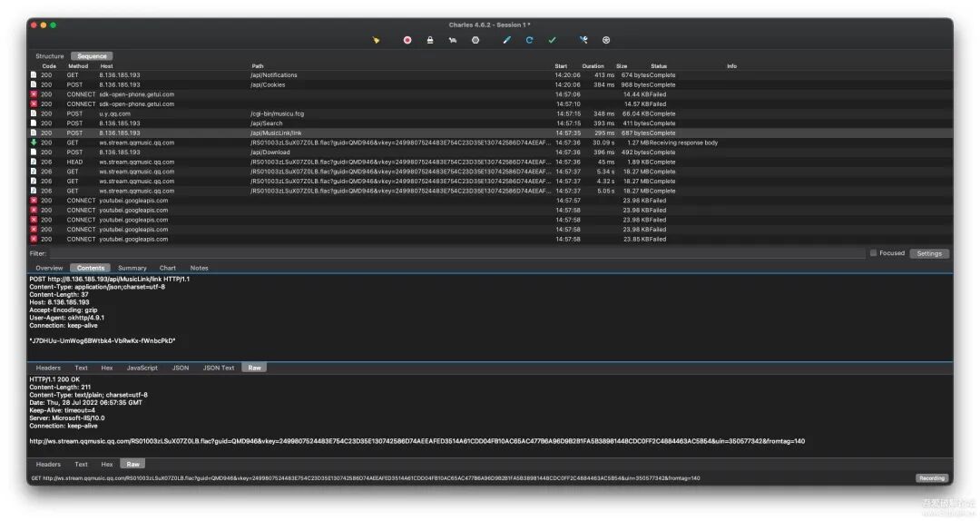Select the u.y.qq.com host row
Image resolution: width=980 pixels, height=521 pixels.
tap(490, 113)
